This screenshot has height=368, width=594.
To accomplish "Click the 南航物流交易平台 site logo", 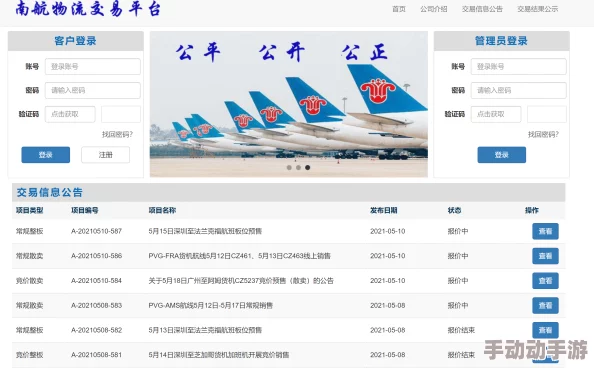I will (x=88, y=9).
